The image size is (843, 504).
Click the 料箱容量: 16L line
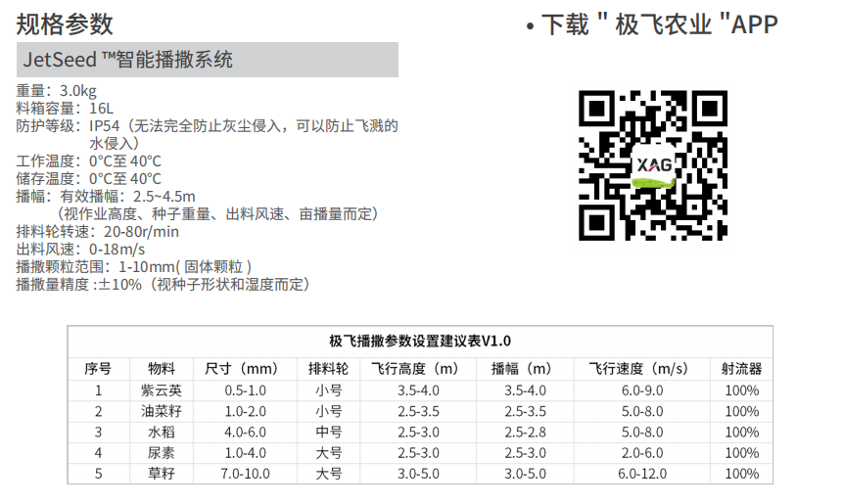[x=65, y=108]
